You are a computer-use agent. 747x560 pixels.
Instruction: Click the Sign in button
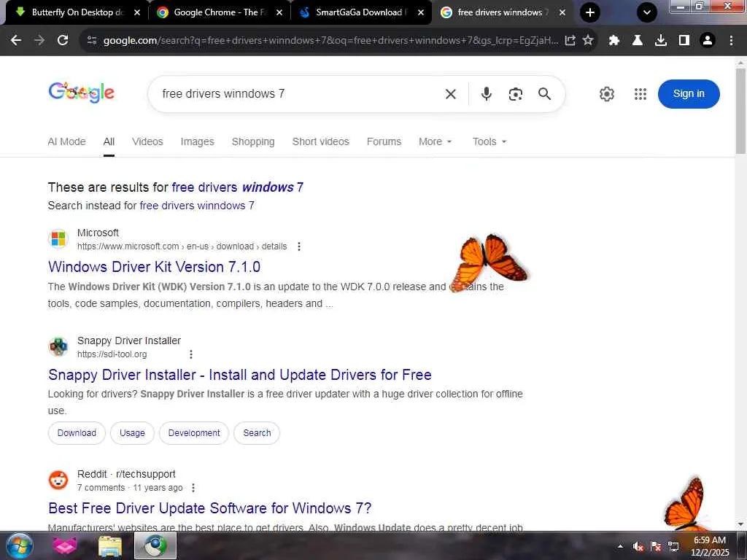(689, 94)
